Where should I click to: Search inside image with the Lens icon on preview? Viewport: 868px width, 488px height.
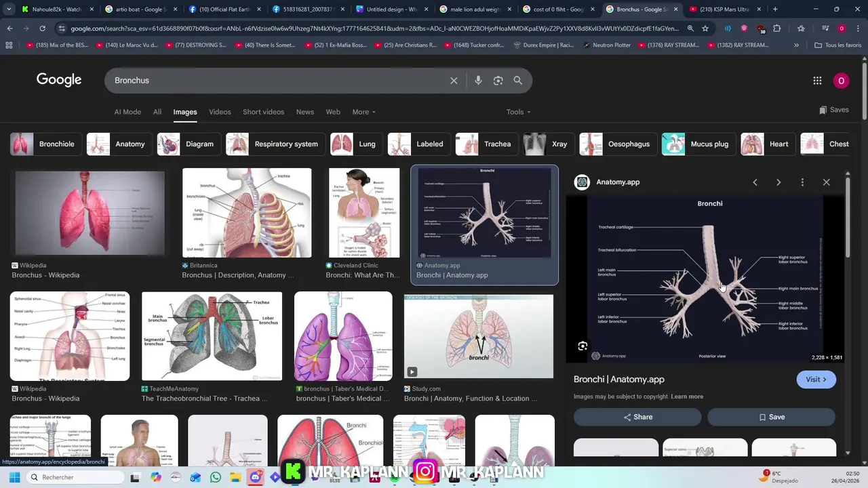click(583, 346)
